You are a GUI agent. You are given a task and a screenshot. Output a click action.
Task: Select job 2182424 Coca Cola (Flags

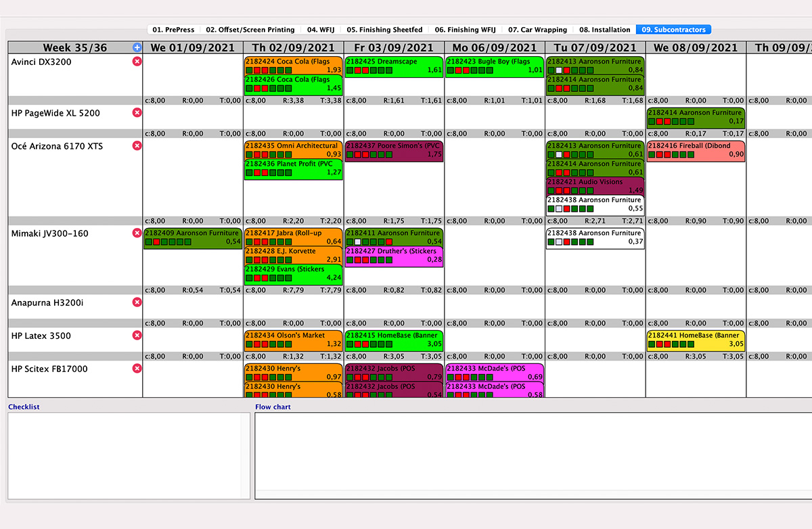point(294,65)
